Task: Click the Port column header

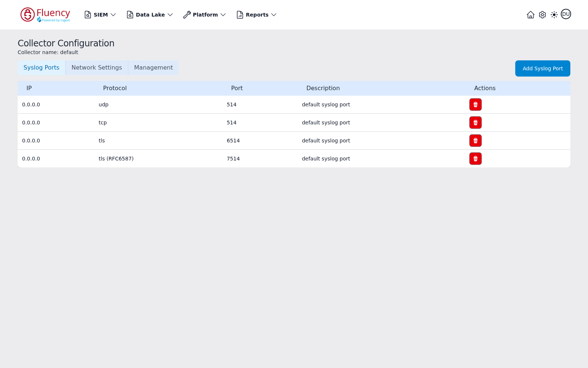Action: pos(237,88)
